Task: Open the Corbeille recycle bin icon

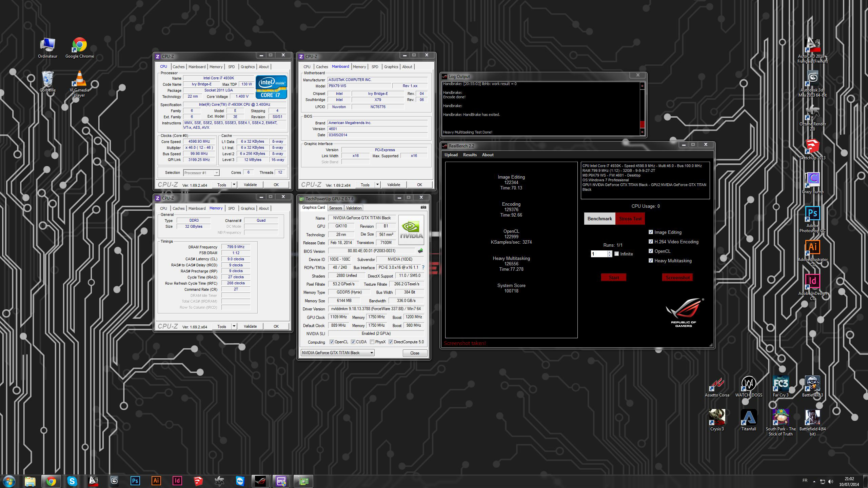Action: pos(47,82)
